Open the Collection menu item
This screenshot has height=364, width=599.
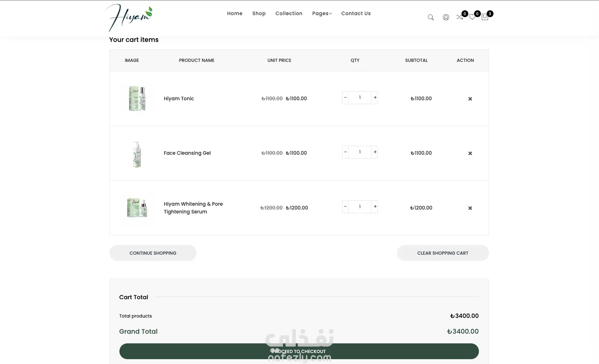(x=289, y=13)
